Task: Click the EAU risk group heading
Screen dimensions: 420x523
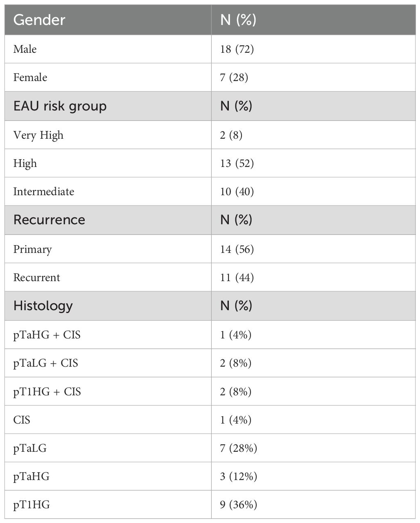Action: pyautogui.click(x=60, y=106)
